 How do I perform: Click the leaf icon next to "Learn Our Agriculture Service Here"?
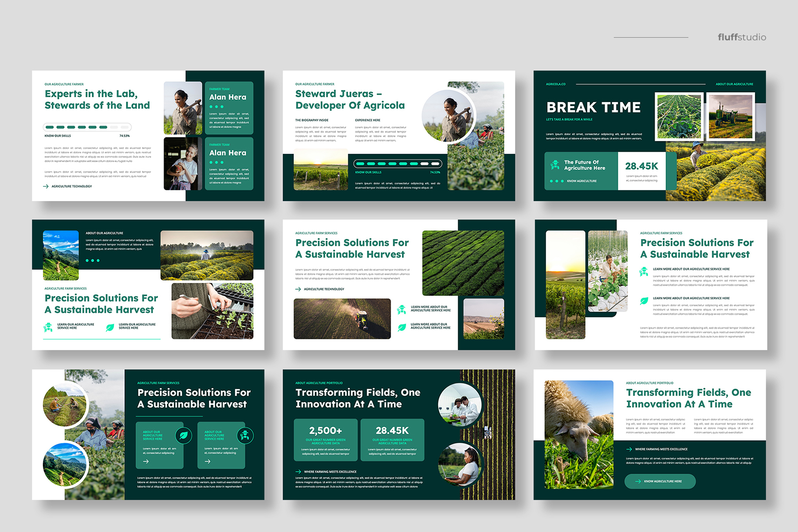point(110,328)
